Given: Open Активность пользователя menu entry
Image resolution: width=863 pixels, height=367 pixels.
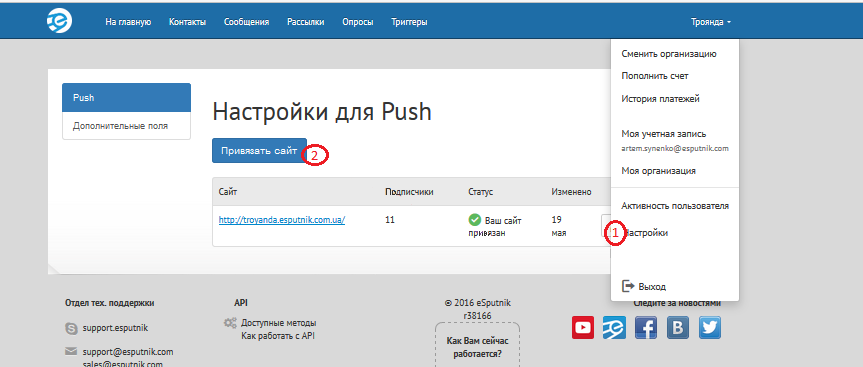Looking at the screenshot, I should [675, 206].
